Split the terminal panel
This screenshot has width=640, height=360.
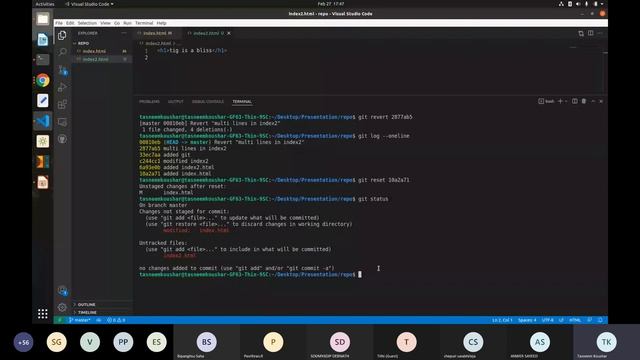coord(575,101)
